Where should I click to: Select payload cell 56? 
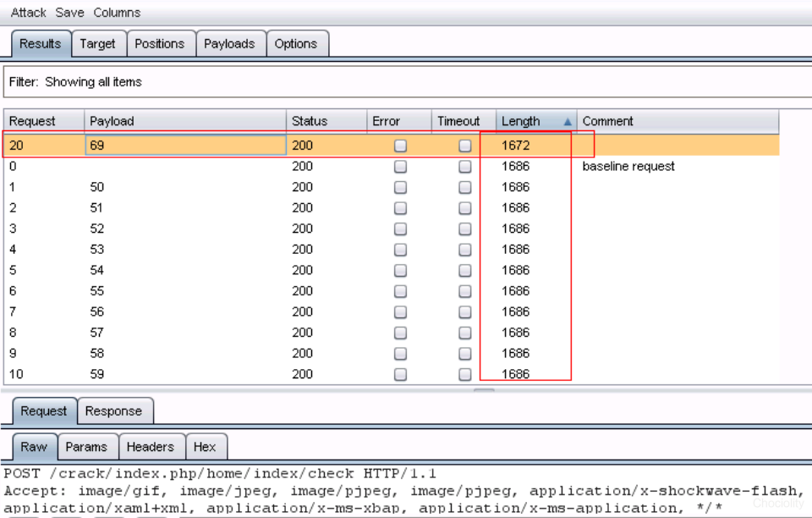[96, 311]
